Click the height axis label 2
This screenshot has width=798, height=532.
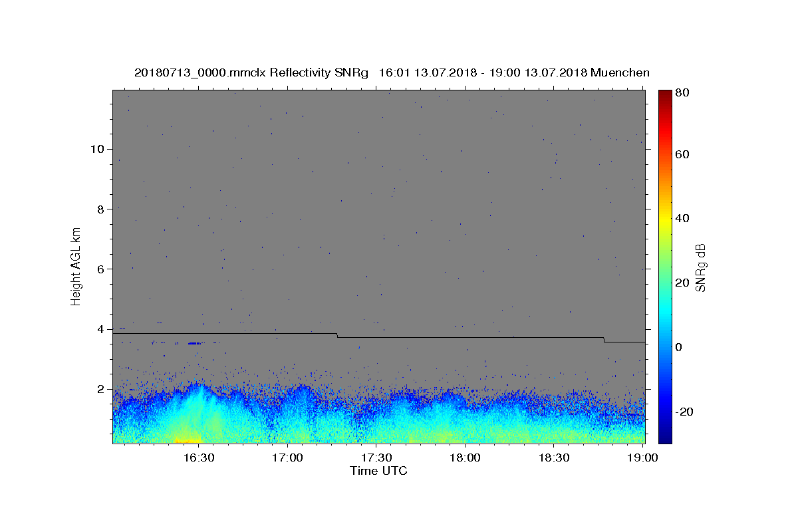[x=101, y=389]
